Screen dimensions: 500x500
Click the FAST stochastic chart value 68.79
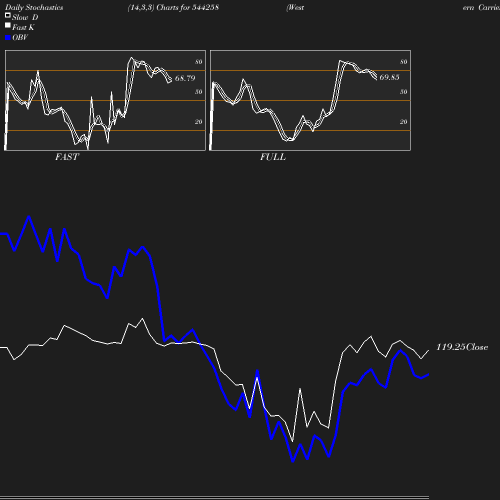click(x=185, y=78)
